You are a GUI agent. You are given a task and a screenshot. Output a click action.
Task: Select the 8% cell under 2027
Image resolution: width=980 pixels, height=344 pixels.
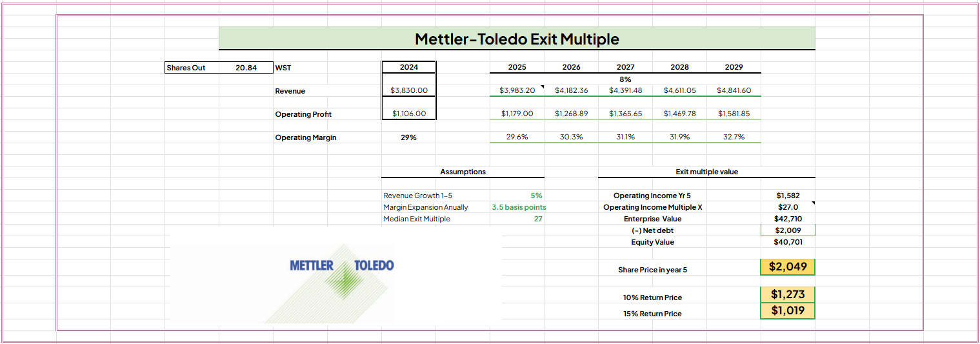(625, 79)
